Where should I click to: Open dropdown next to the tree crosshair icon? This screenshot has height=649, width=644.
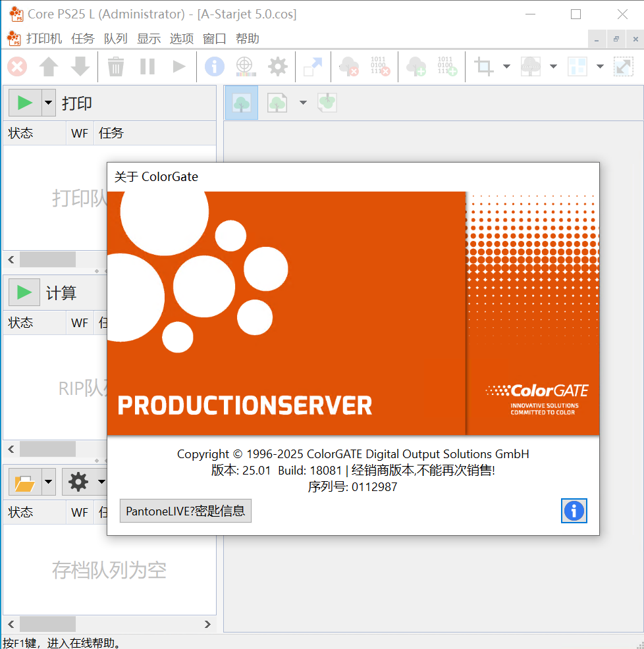tap(553, 66)
